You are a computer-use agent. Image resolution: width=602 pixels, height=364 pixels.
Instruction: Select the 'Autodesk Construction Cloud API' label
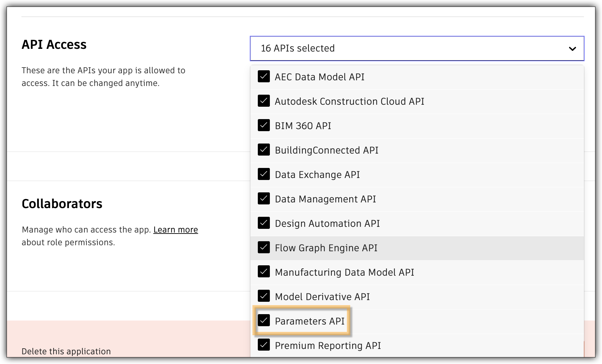350,101
